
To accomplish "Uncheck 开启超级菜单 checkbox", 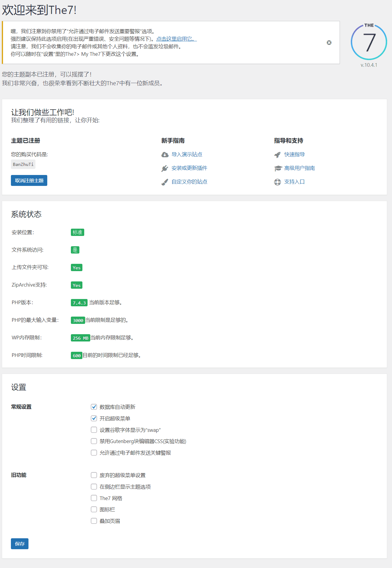I will [94, 418].
